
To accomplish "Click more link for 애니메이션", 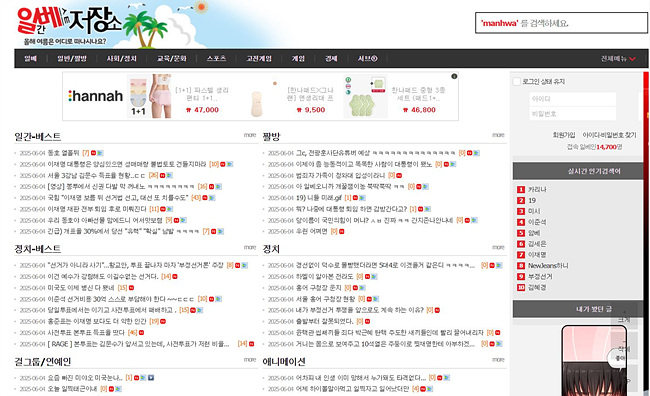I will (498, 360).
